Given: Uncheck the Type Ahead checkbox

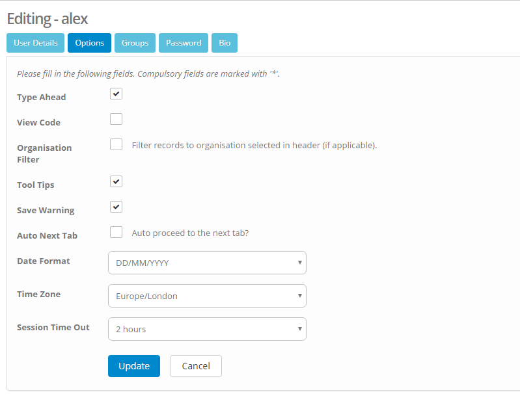Looking at the screenshot, I should point(116,94).
